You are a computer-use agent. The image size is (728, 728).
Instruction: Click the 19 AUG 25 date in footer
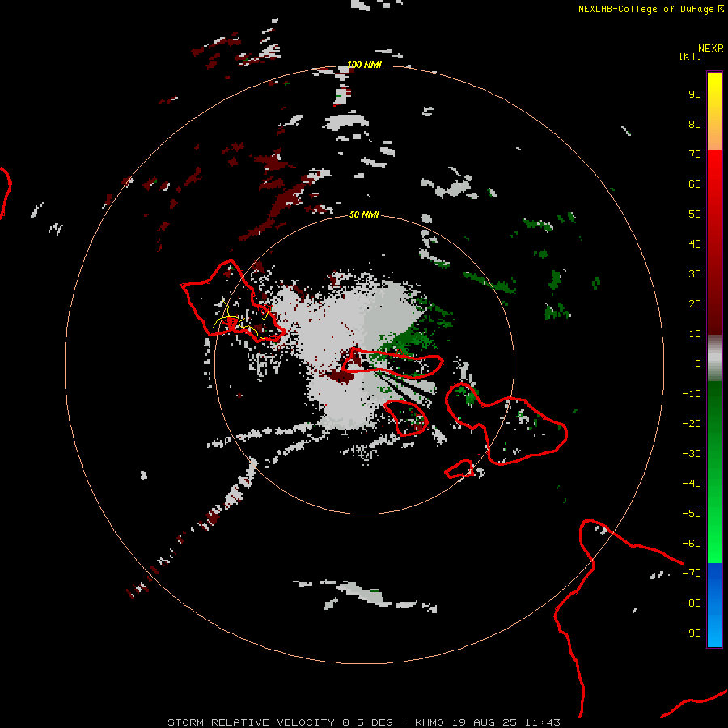pyautogui.click(x=485, y=722)
